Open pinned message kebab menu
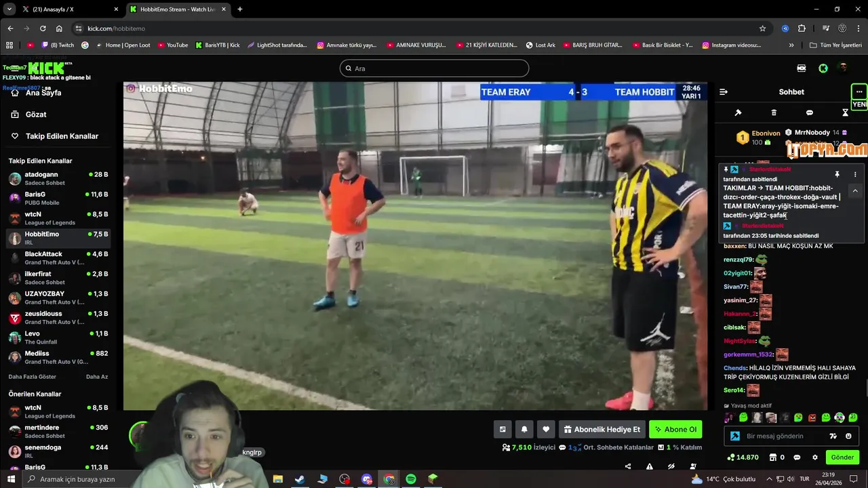 click(855, 174)
